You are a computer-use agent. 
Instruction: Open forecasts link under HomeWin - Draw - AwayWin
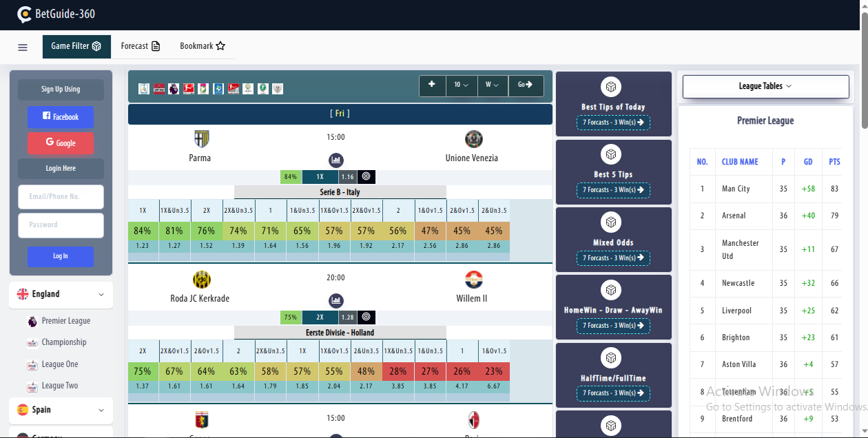613,326
